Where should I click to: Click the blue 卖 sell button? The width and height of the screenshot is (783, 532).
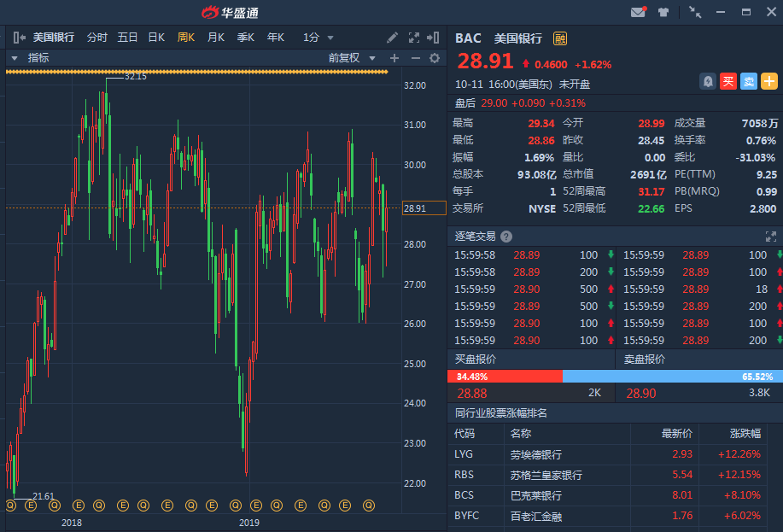click(x=748, y=81)
